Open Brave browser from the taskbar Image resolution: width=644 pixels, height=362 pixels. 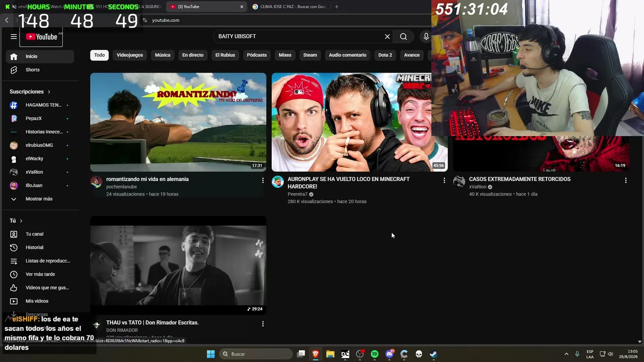(x=315, y=354)
